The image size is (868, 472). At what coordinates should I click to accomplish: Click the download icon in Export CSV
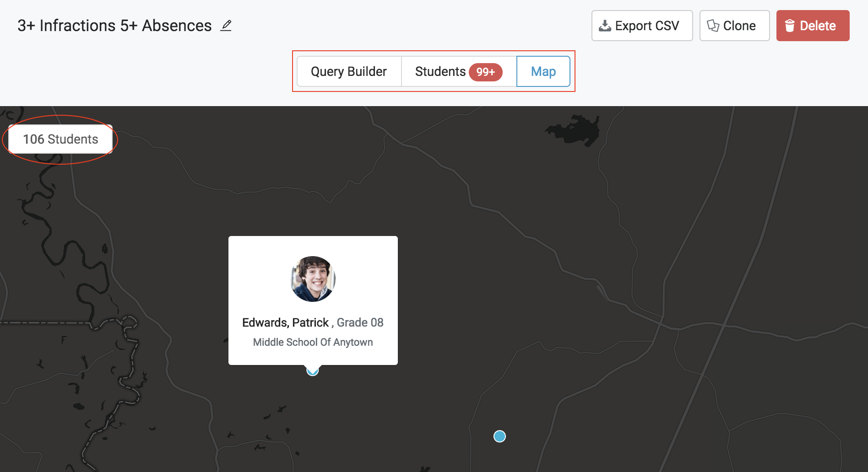[605, 26]
